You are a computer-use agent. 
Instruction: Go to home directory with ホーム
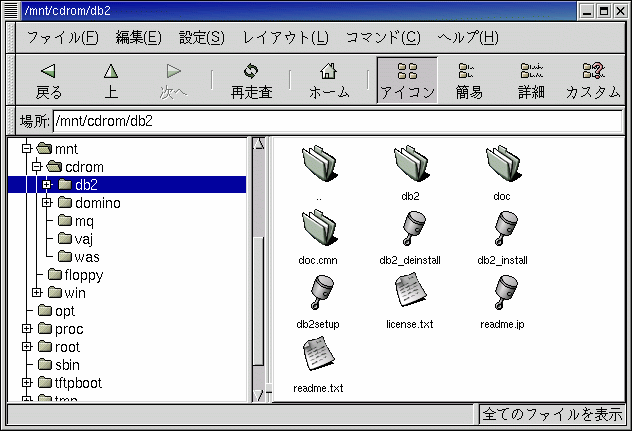[x=329, y=80]
